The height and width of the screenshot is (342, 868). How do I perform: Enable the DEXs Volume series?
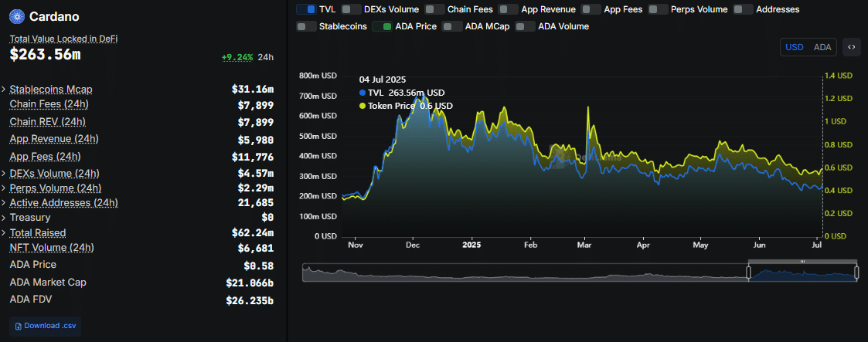pos(350,9)
